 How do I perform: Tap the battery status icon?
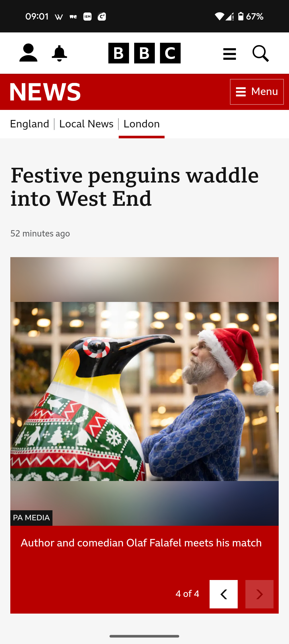(241, 16)
